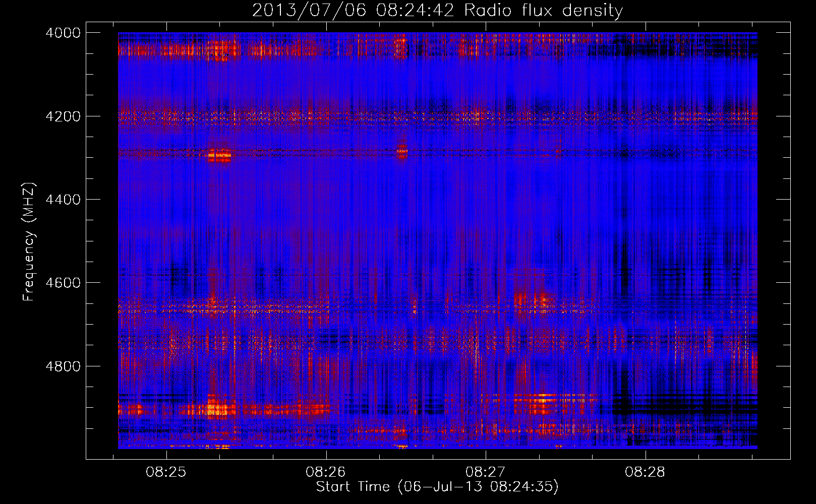Click the title time '08:24:42'

click(x=416, y=11)
